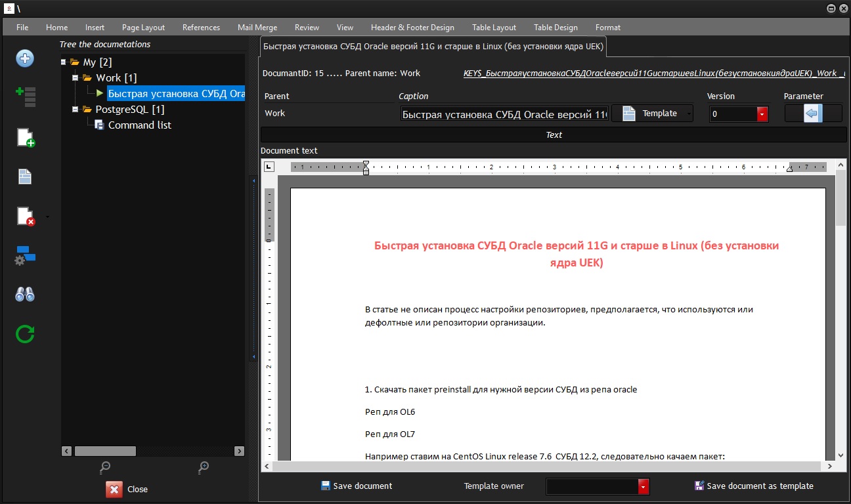
Task: Open the Header & Footer Design tab
Action: coord(412,27)
